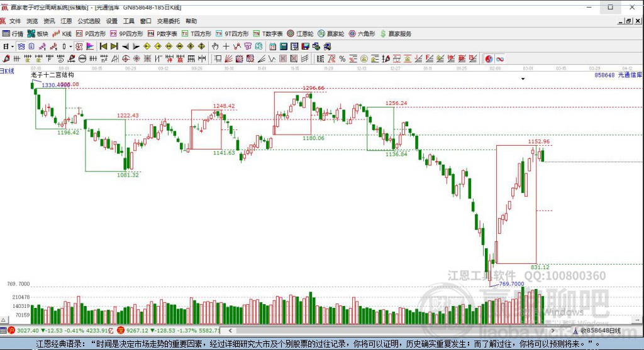The width and height of the screenshot is (644, 350).
Task: Click small black dropdown triangle above chart
Action: pos(523,79)
